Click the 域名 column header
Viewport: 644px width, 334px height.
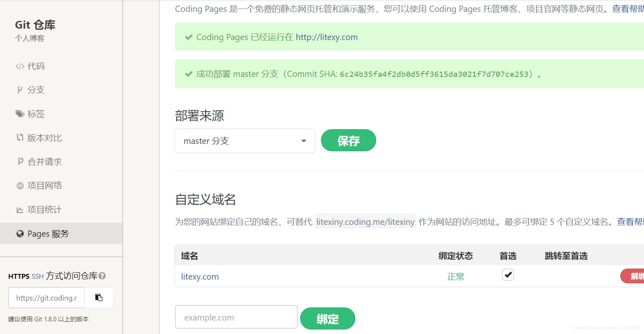189,256
